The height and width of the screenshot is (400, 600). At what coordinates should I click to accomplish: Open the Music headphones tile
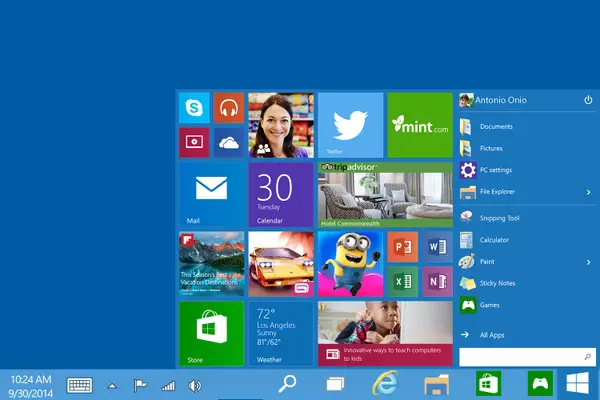click(x=229, y=108)
